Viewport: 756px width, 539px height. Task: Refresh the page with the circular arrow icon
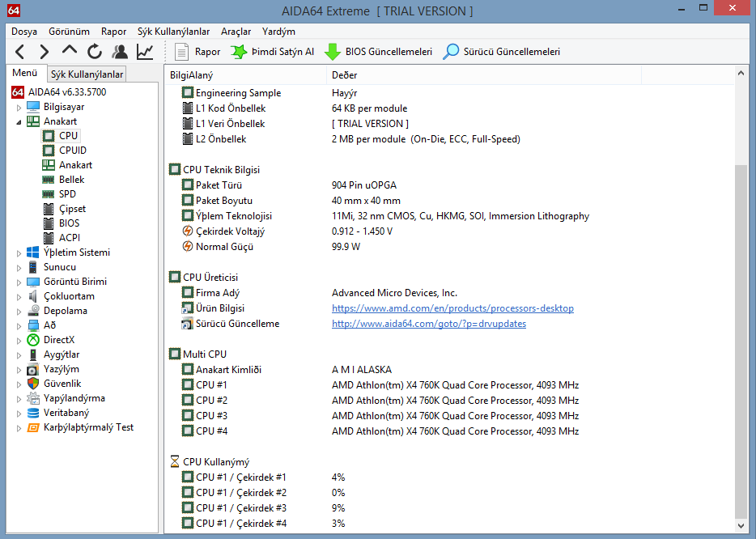[95, 52]
